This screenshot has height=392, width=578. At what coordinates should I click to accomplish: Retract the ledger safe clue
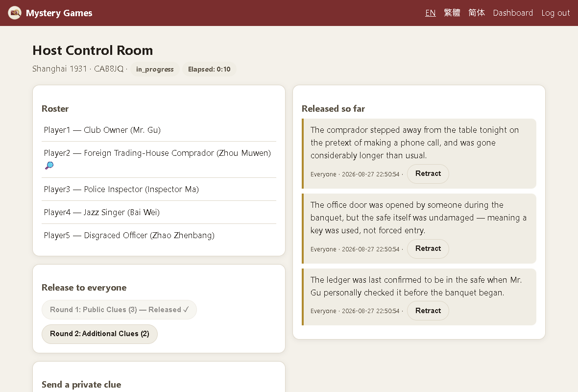[x=428, y=311]
